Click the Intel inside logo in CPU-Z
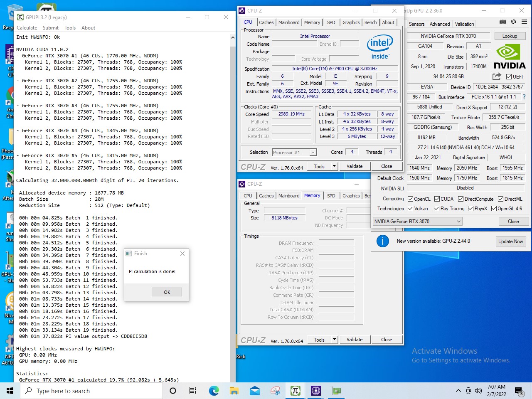 coord(380,47)
